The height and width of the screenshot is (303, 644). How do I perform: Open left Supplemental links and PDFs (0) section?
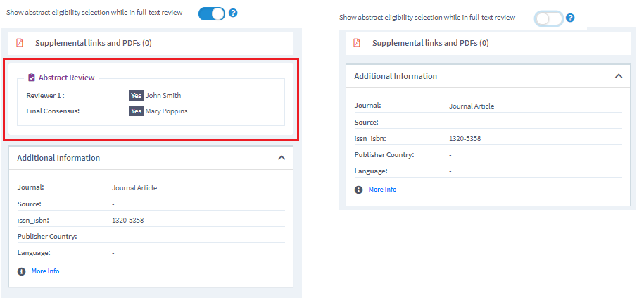151,43
